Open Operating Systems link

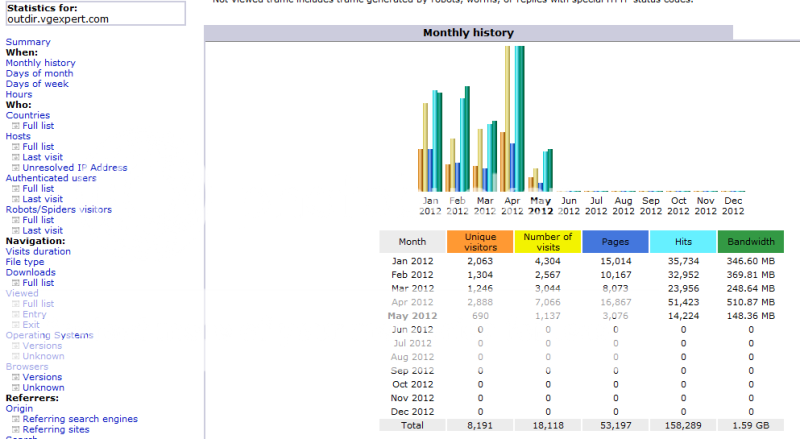click(x=49, y=335)
